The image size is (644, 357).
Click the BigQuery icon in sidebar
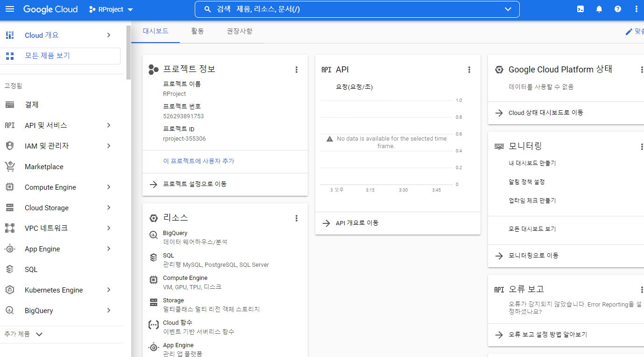[x=10, y=311]
